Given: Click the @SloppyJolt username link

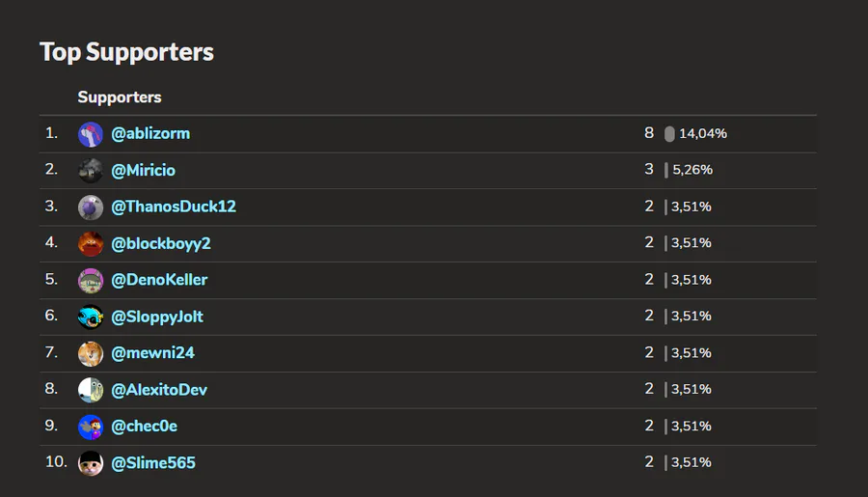Looking at the screenshot, I should [x=157, y=317].
